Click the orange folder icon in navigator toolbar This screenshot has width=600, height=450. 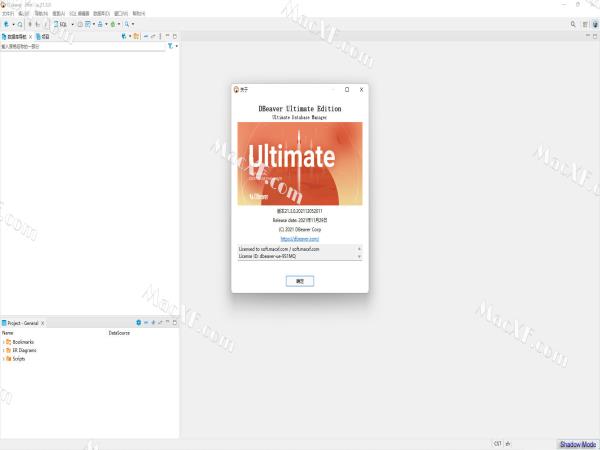(x=136, y=36)
